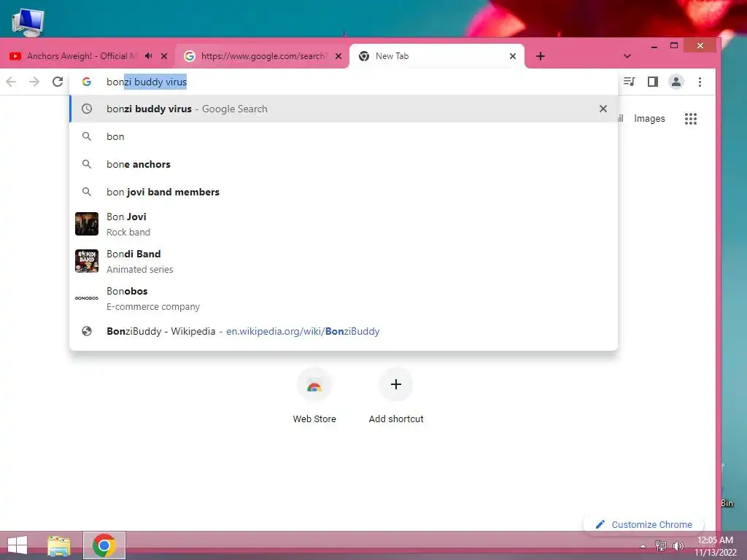Go forward with the right arrow icon
This screenshot has height=560, width=747.
[34, 82]
